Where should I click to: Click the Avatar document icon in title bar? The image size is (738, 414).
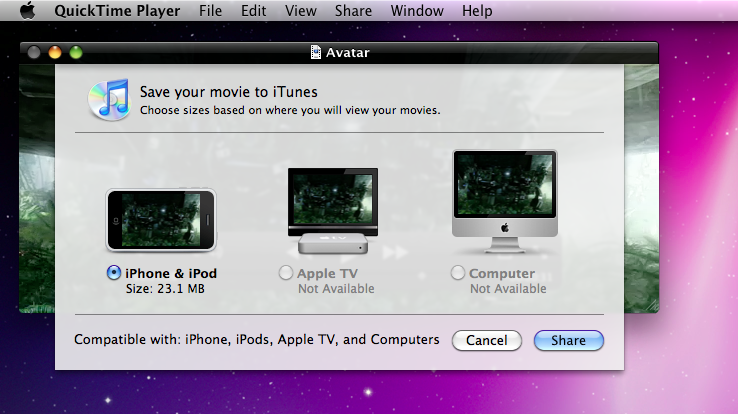(x=316, y=52)
